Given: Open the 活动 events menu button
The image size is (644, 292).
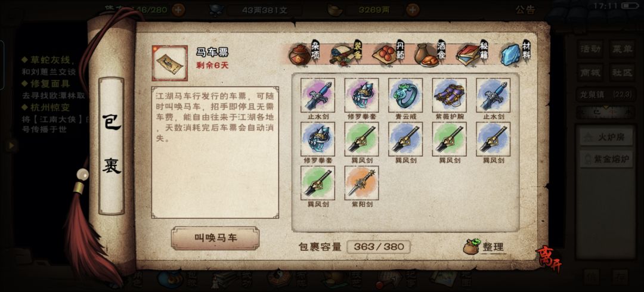Looking at the screenshot, I should click(x=590, y=49).
